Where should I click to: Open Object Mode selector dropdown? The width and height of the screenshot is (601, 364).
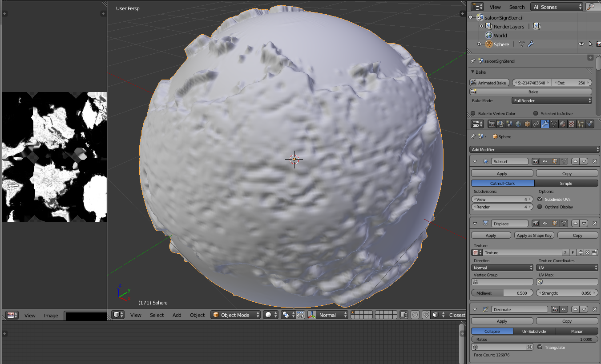tap(236, 315)
